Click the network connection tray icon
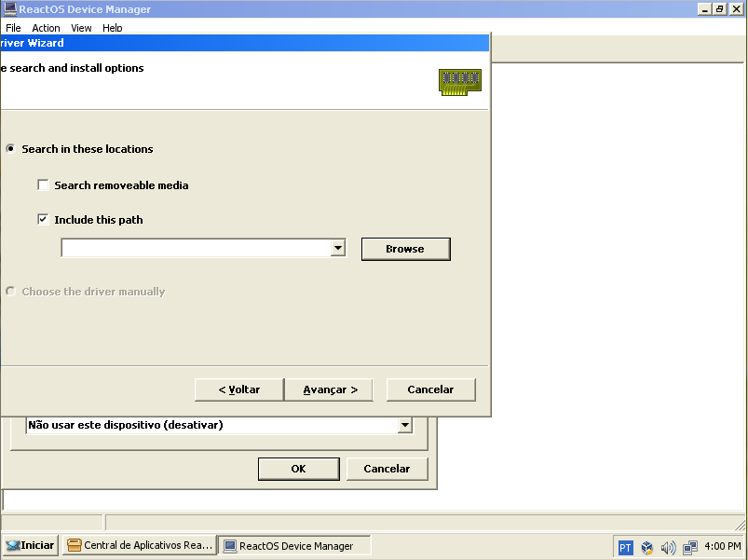 tap(690, 547)
